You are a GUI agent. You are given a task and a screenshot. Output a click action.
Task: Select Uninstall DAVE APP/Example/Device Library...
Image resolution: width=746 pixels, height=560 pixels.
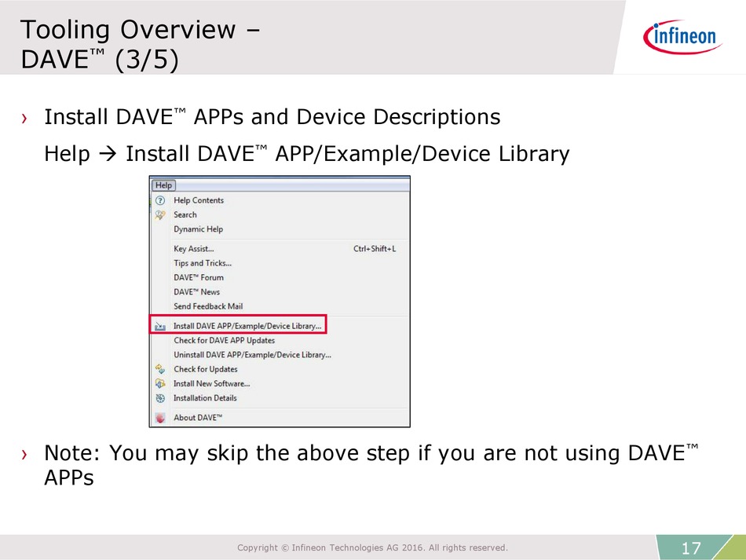(x=252, y=354)
